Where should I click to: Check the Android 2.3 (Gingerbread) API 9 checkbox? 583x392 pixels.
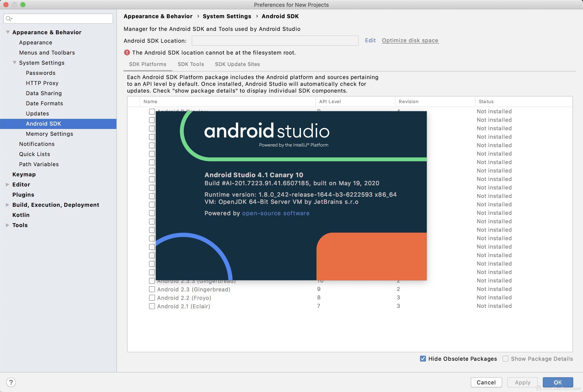(152, 289)
